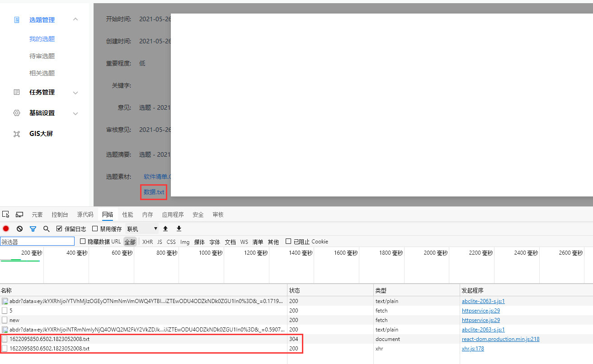Click the inspect element picker icon
Image resolution: width=593 pixels, height=364 pixels.
point(6,214)
